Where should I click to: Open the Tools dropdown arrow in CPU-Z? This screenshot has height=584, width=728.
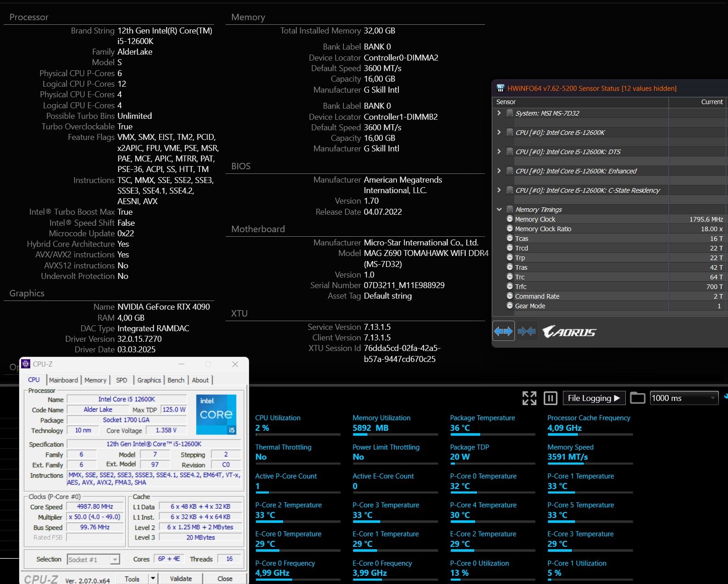(153, 578)
